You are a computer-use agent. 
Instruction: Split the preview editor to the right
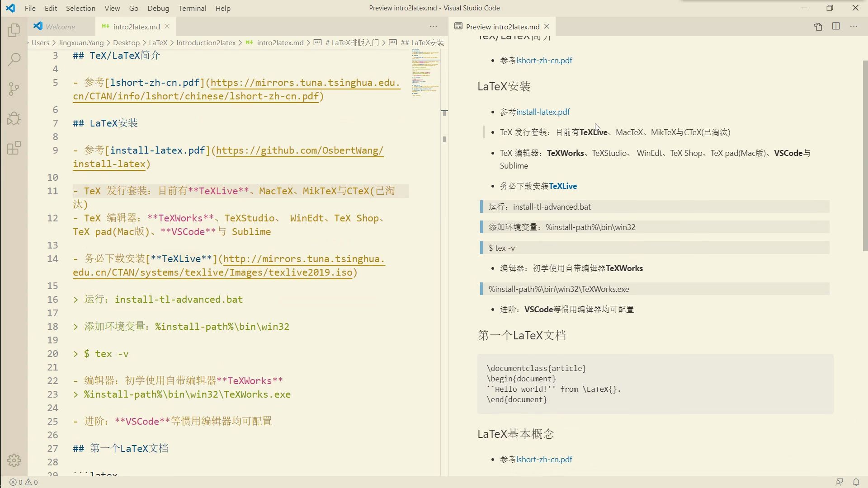[x=836, y=27]
